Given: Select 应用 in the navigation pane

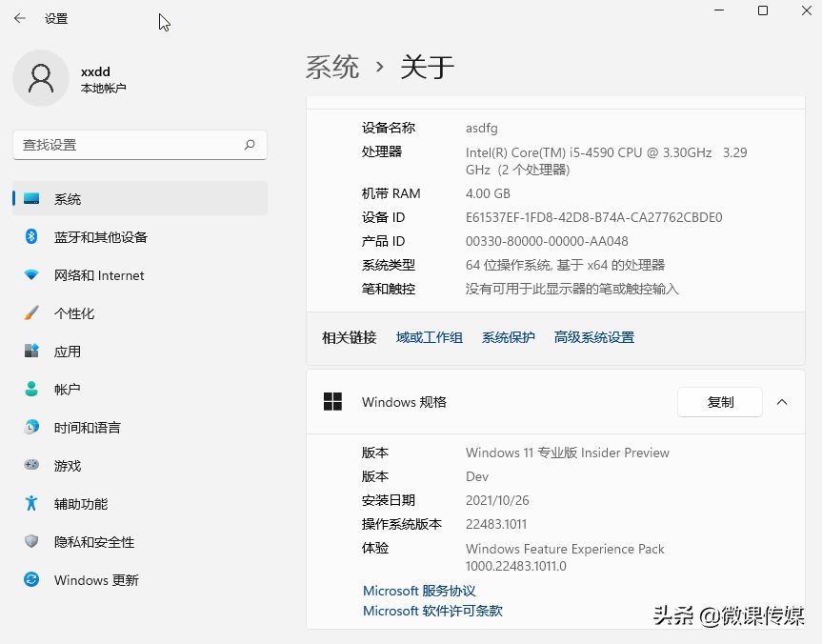Looking at the screenshot, I should (x=67, y=351).
